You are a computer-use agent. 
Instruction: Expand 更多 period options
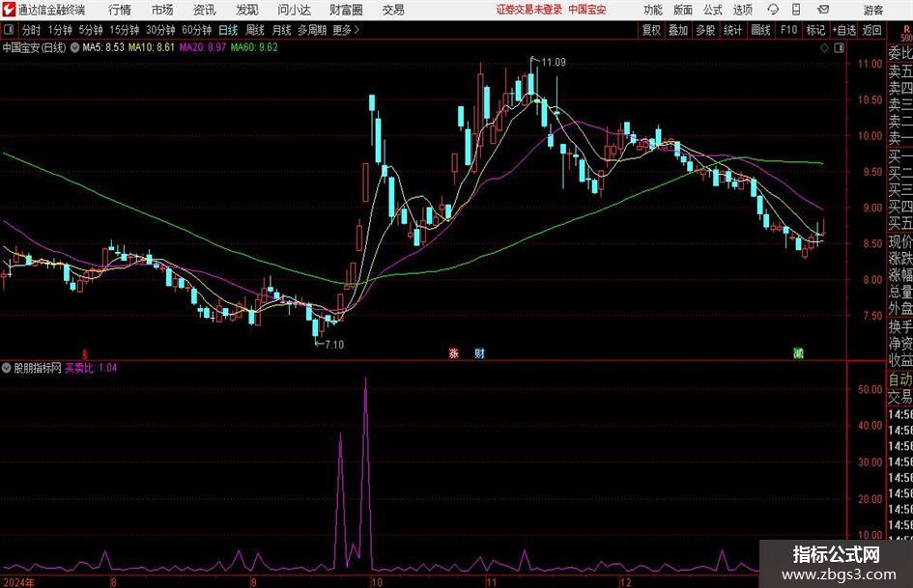(346, 30)
